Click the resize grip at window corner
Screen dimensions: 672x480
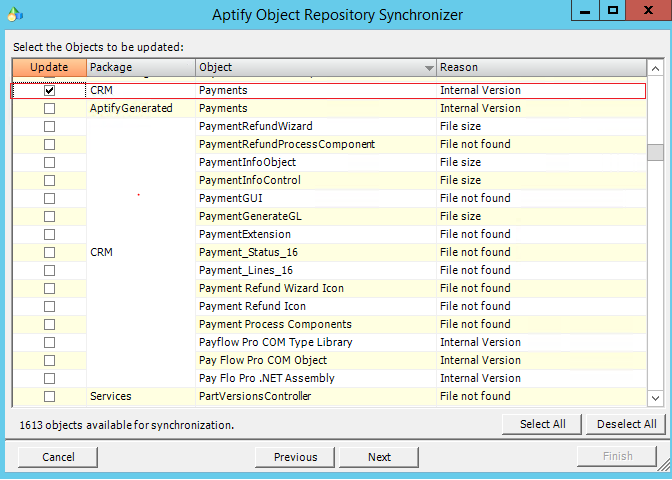click(x=664, y=465)
